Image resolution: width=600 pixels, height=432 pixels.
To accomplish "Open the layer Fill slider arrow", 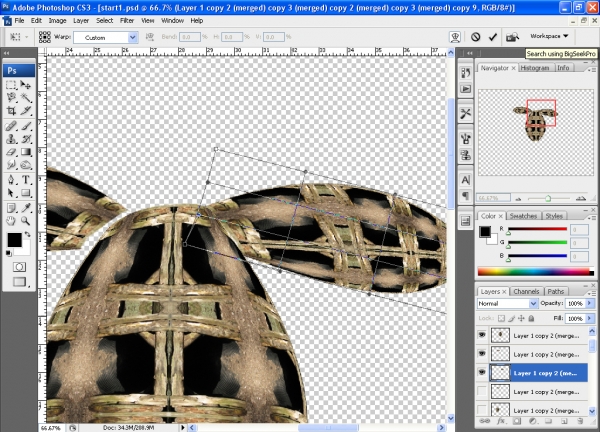I will [x=590, y=318].
